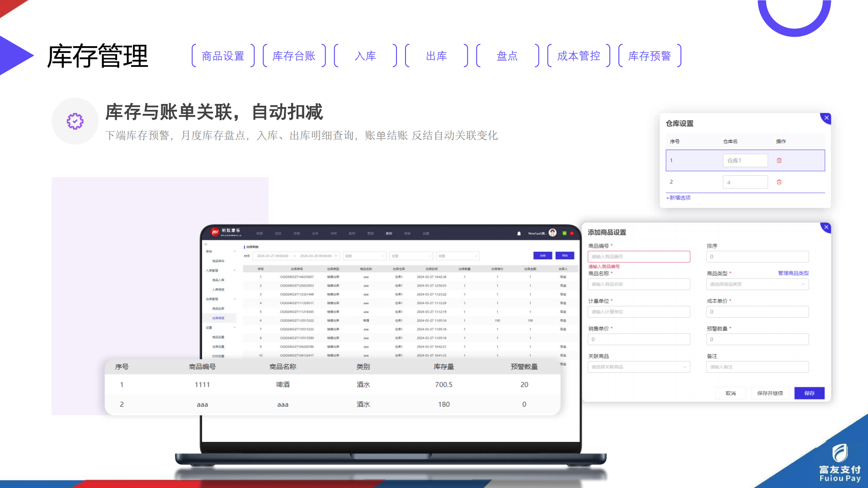Click the 商品编号 input field
Viewport: 868px width, 488px height.
(639, 257)
